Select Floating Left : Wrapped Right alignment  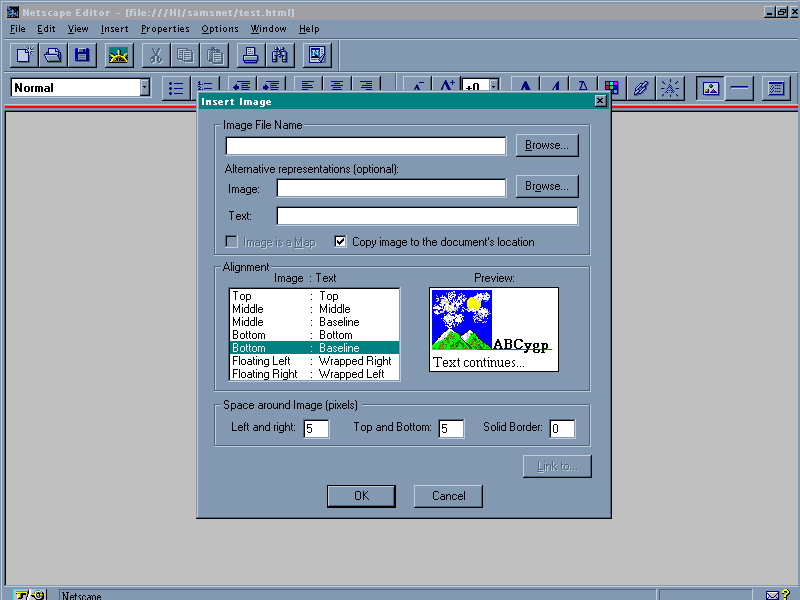tap(314, 361)
